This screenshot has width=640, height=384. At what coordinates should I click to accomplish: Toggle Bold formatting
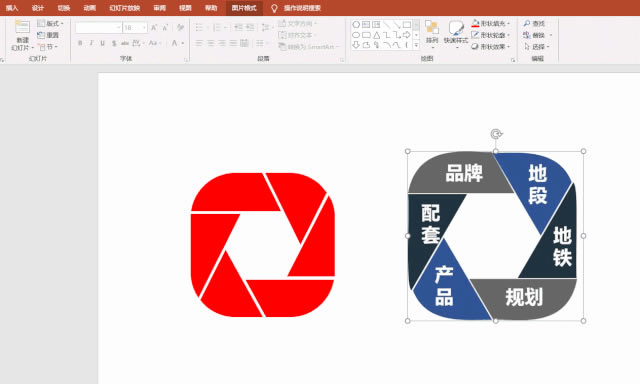[80, 43]
